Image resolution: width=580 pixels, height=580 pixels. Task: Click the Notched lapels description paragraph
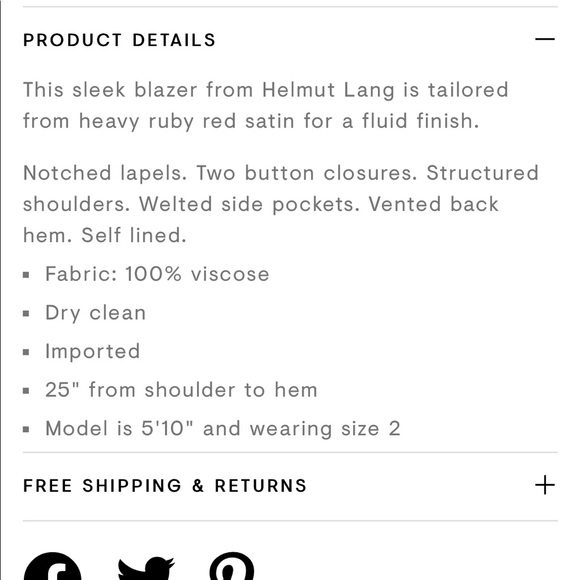point(281,204)
